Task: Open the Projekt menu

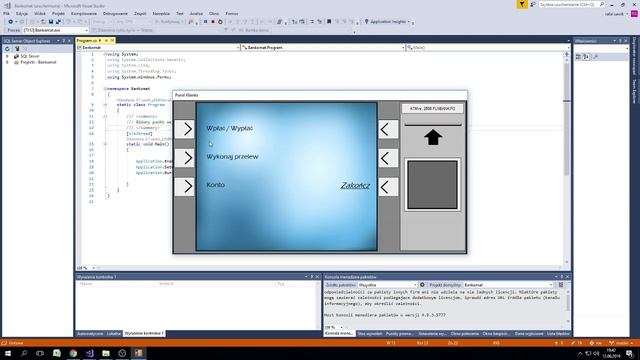Action: pos(58,13)
